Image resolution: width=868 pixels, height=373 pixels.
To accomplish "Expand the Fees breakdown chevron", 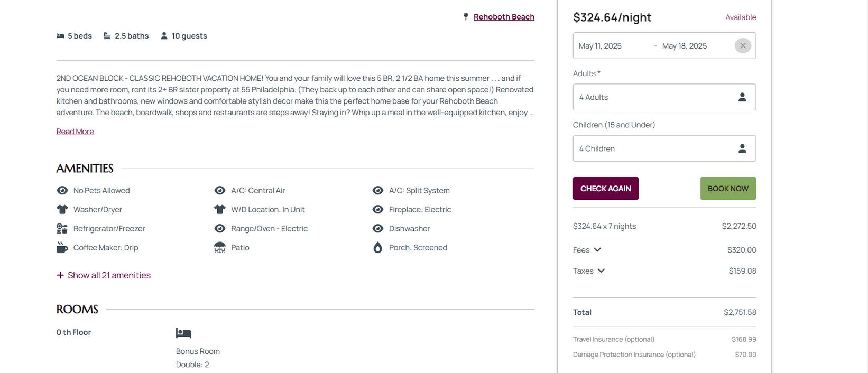I will pos(597,250).
